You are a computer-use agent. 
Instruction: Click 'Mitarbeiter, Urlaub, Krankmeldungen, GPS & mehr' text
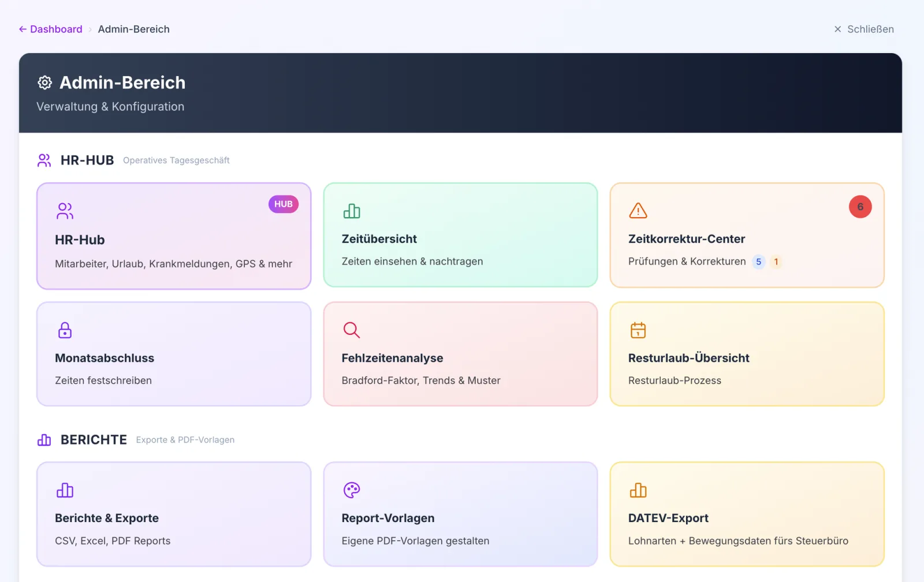173,264
